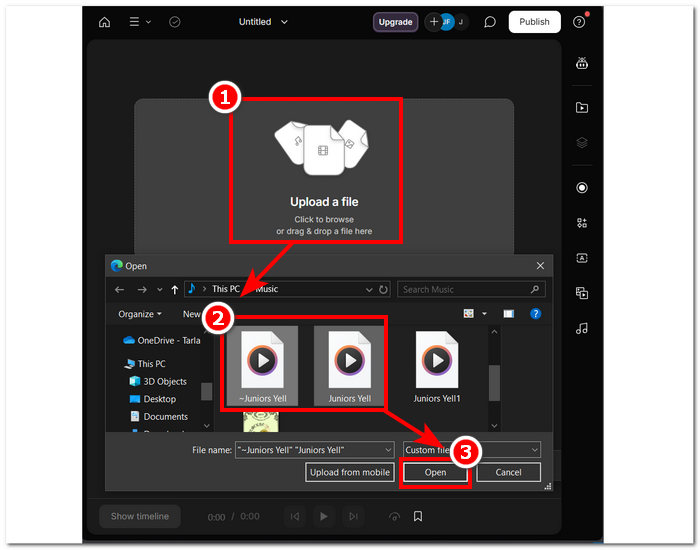The image size is (700, 550).
Task: Select the ~Juniors Yell file
Action: pos(262,366)
